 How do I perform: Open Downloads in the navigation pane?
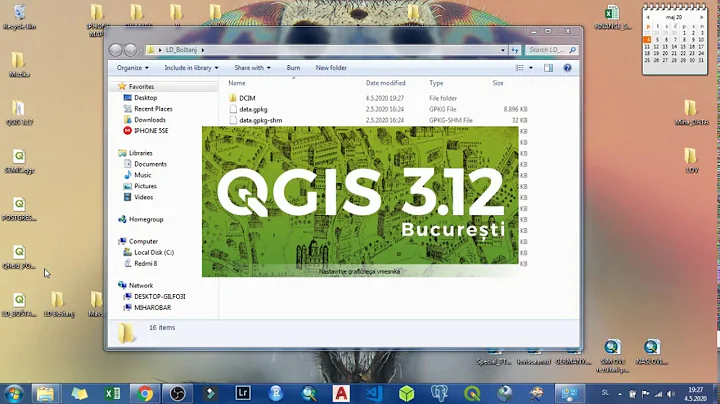click(150, 120)
